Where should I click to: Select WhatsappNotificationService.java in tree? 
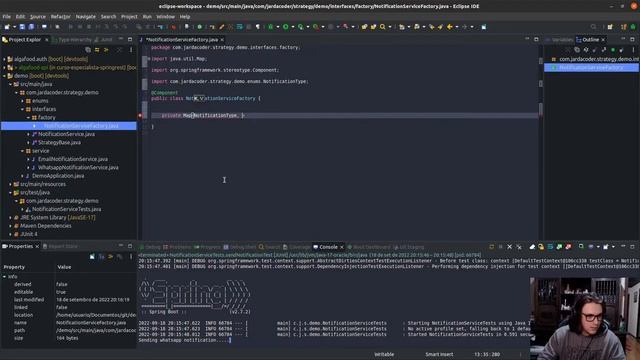point(78,168)
